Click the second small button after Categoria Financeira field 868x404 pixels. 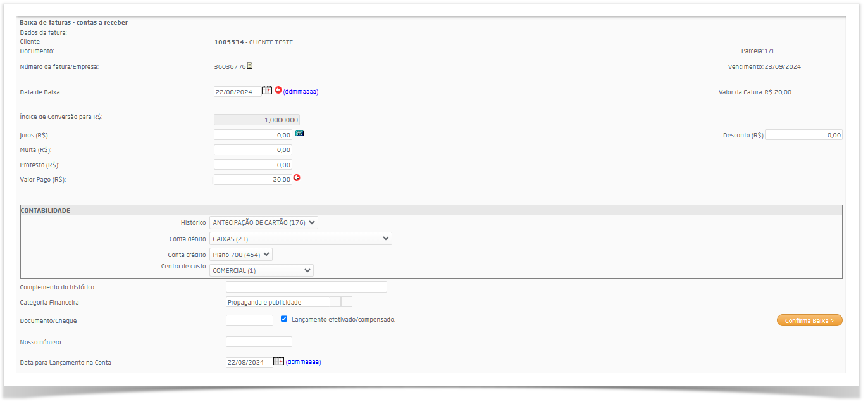tap(347, 302)
